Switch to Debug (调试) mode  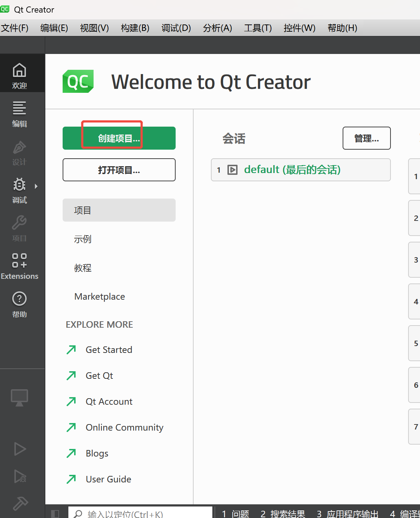(19, 191)
